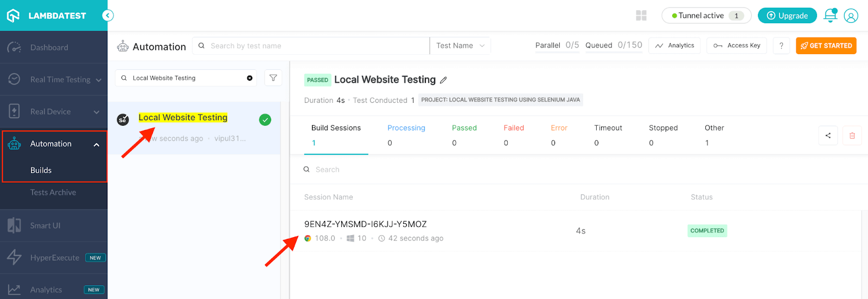Image resolution: width=868 pixels, height=299 pixels.
Task: Select the Failed tab
Action: pyautogui.click(x=514, y=135)
